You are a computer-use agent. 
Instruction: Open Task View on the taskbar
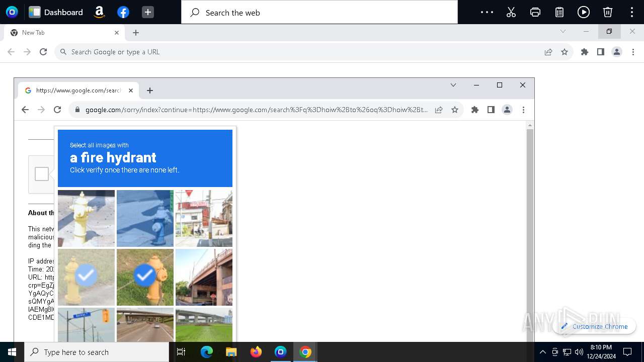(181, 352)
